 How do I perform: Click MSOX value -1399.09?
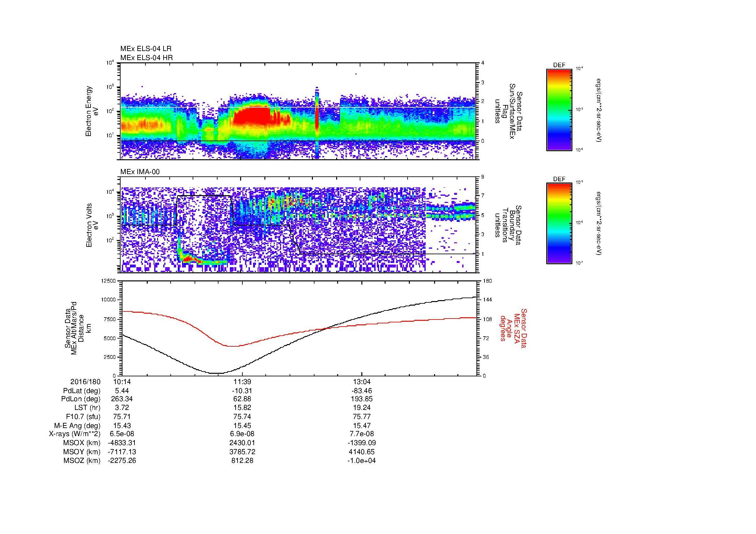pos(362,443)
